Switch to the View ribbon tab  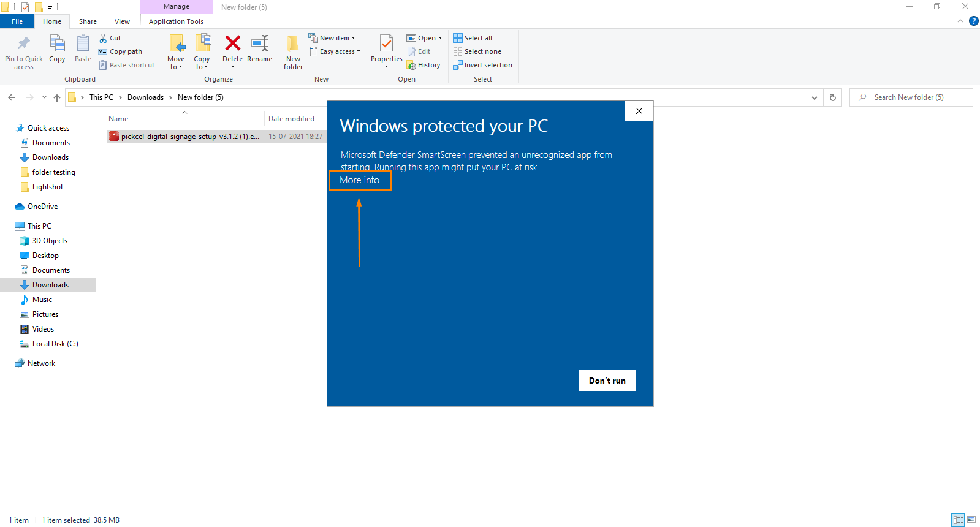(122, 21)
